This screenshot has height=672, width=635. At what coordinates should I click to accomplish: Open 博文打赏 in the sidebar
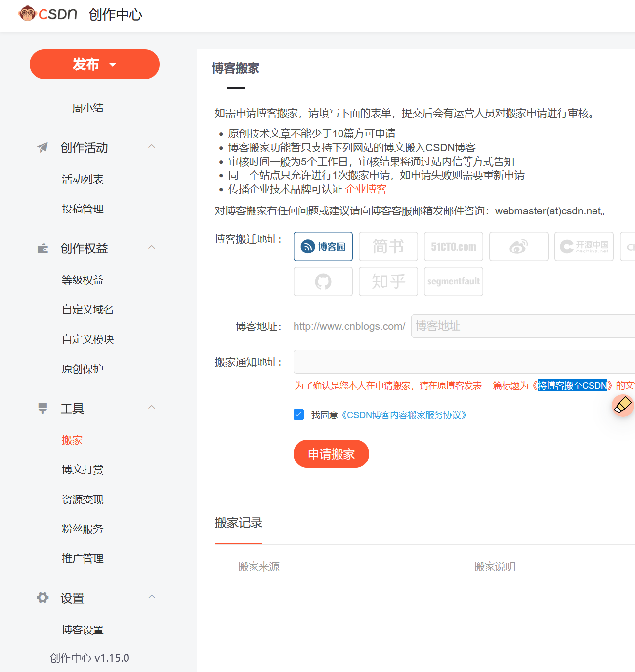coord(83,469)
